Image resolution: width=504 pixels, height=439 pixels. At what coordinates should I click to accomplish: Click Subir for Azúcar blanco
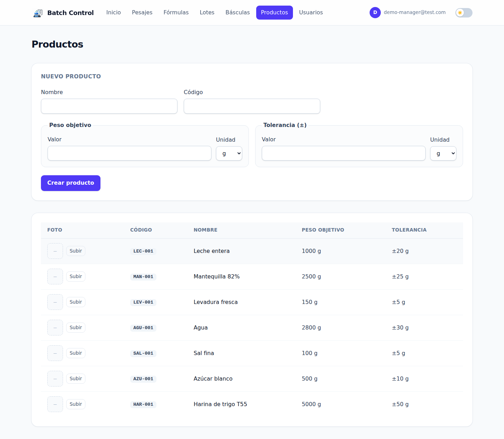[76, 379]
